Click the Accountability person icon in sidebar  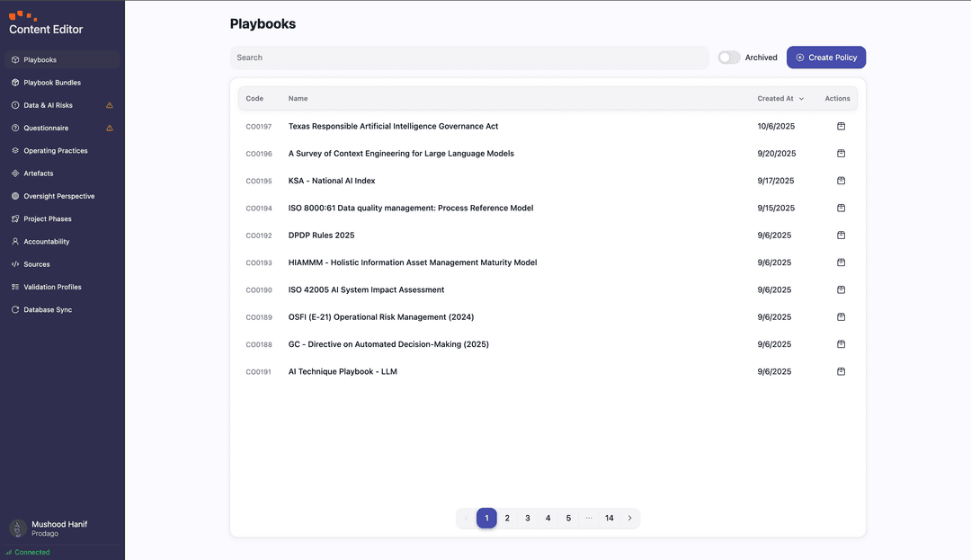coord(15,242)
